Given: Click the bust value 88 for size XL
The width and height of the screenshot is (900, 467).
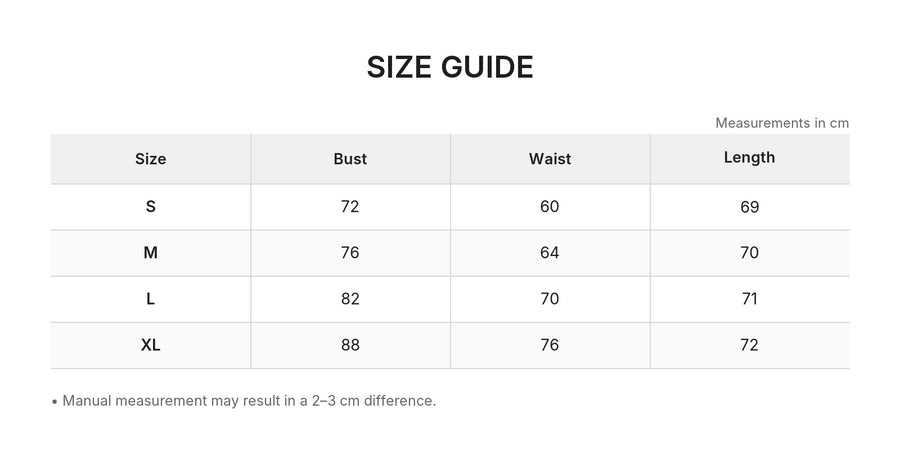Looking at the screenshot, I should click(350, 345).
